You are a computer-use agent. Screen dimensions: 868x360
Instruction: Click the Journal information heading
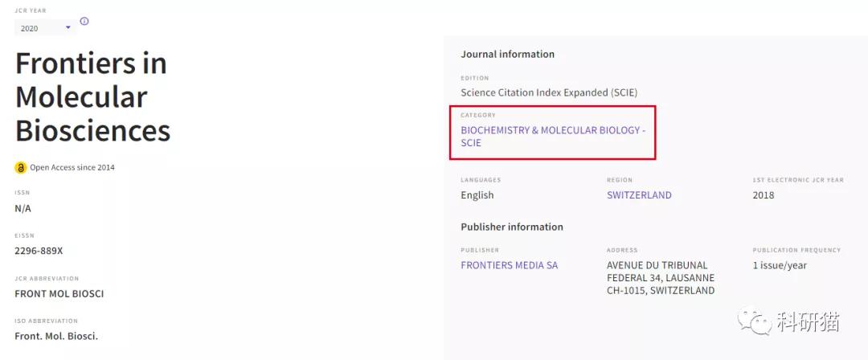coord(507,55)
